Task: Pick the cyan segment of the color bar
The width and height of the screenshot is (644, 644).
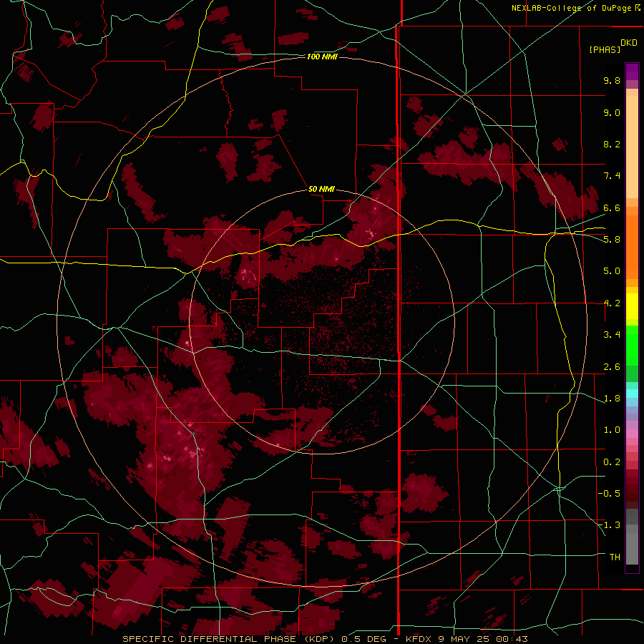Action: click(632, 394)
